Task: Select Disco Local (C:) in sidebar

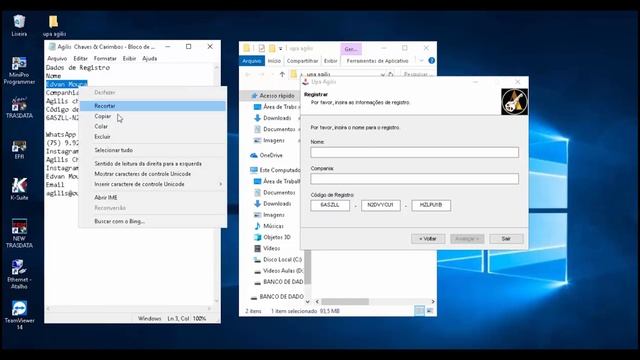Action: pyautogui.click(x=278, y=260)
